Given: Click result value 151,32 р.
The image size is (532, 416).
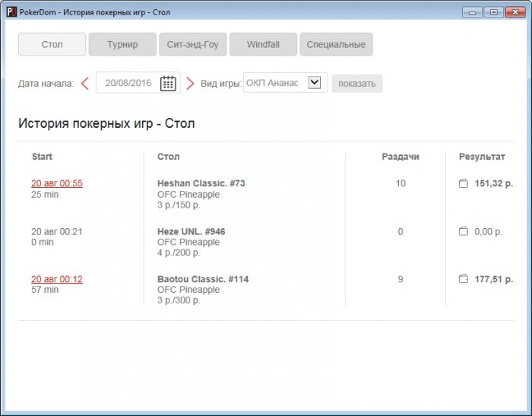Looking at the screenshot, I should point(494,184).
